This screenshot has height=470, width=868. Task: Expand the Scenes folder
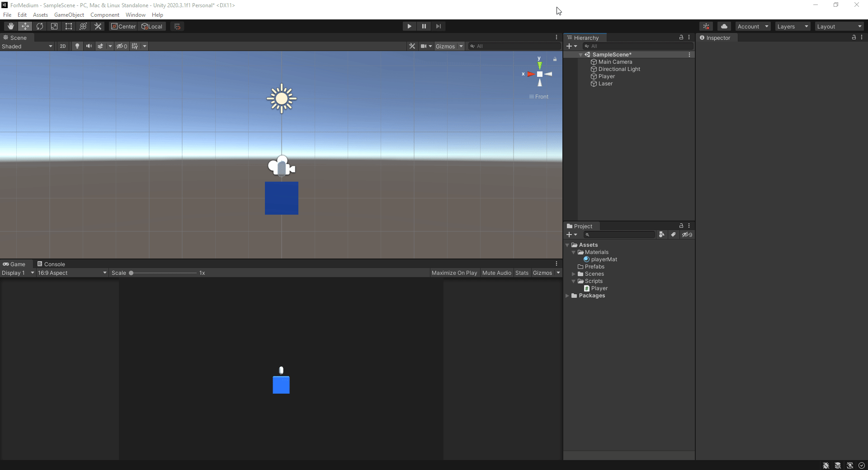(x=574, y=274)
